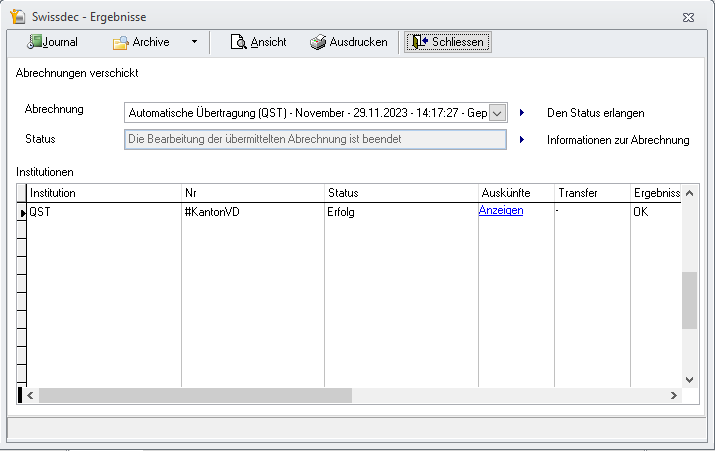Open the Anzeigen link for QST
Image resolution: width=715 pixels, height=451 pixels.
click(x=500, y=211)
